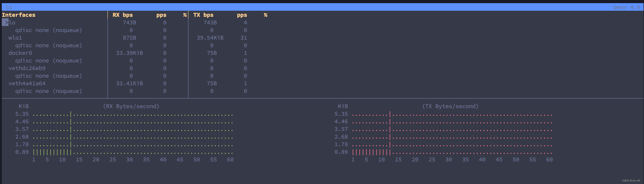The width and height of the screenshot is (644, 184).
Task: Click the TX bps column header
Action: coord(203,15)
